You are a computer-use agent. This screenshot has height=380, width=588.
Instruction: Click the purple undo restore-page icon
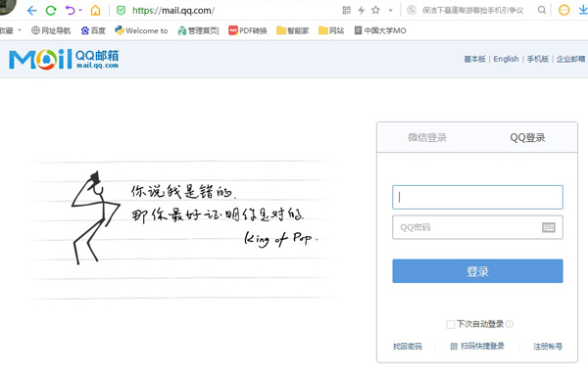click(x=70, y=10)
